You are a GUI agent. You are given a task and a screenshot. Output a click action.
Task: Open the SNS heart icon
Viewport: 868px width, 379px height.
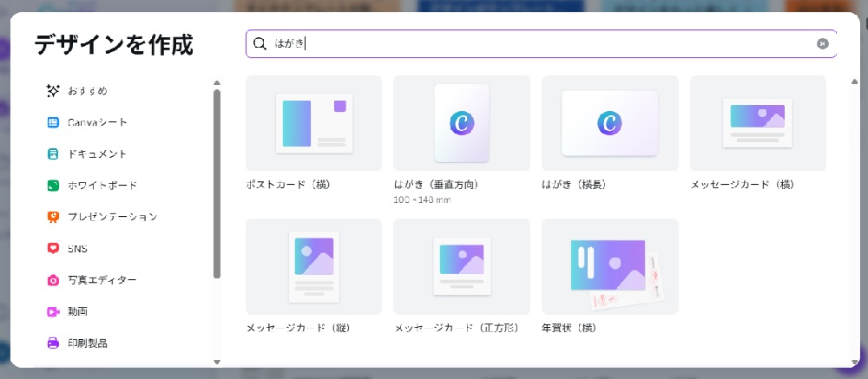coord(53,249)
